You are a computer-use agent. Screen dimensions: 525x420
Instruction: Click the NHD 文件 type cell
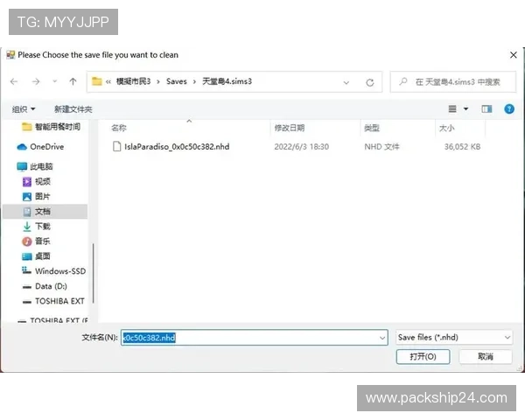click(381, 147)
